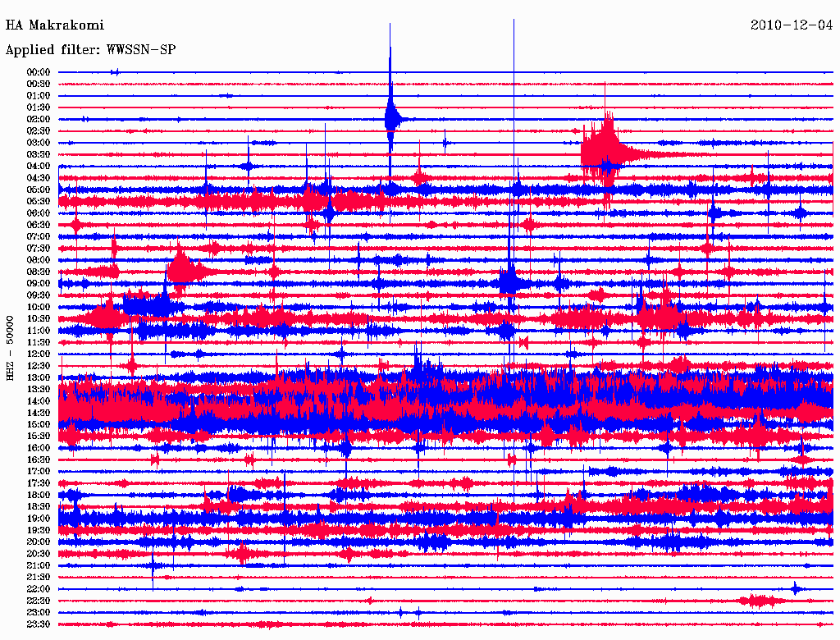
Task: Select the 04:30 time label
Action: pyautogui.click(x=39, y=178)
